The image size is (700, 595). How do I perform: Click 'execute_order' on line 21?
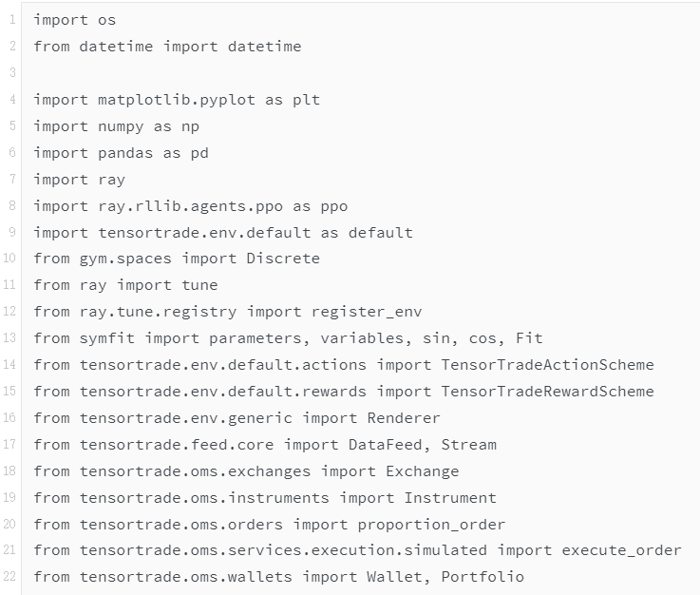point(621,550)
